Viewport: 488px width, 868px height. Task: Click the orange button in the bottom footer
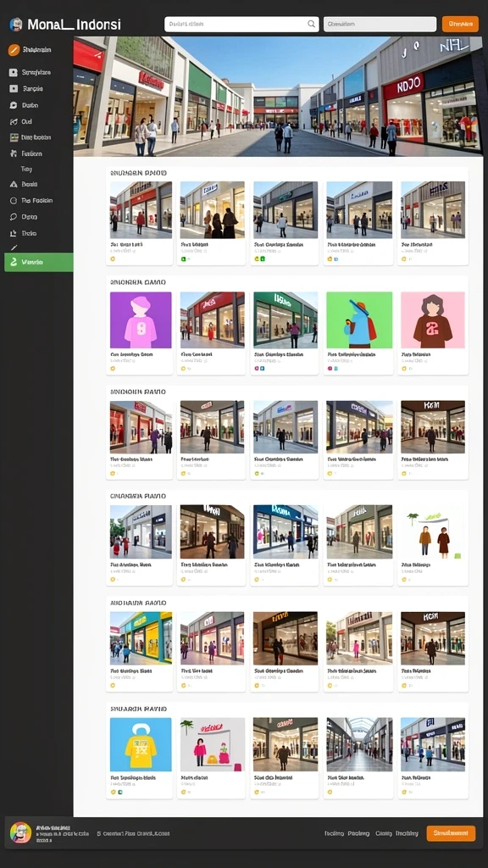tap(451, 833)
